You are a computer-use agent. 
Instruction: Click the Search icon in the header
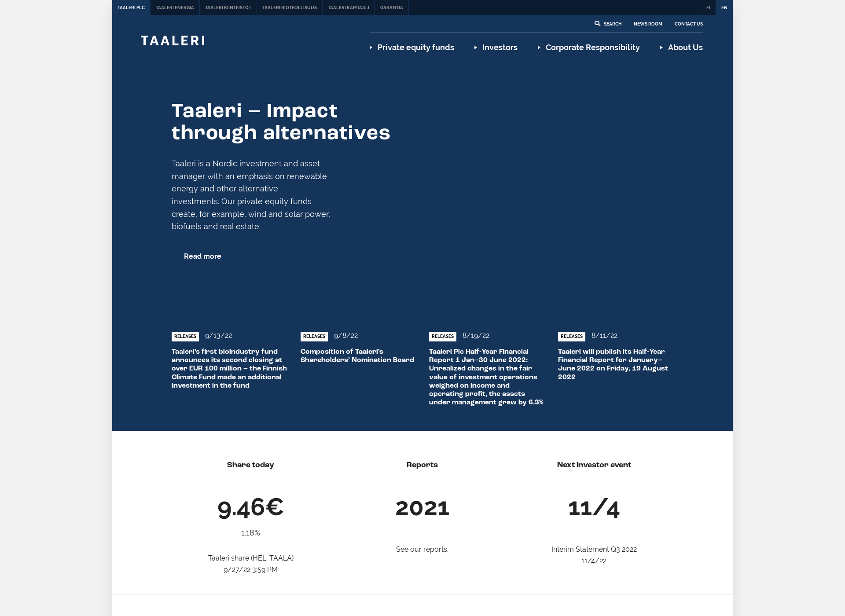coord(597,24)
